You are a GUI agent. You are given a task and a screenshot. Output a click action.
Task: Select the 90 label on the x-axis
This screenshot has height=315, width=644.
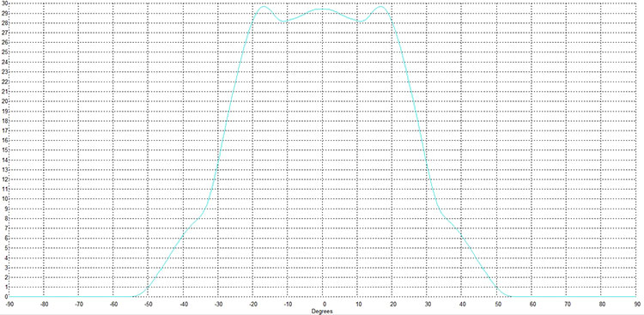click(x=637, y=305)
